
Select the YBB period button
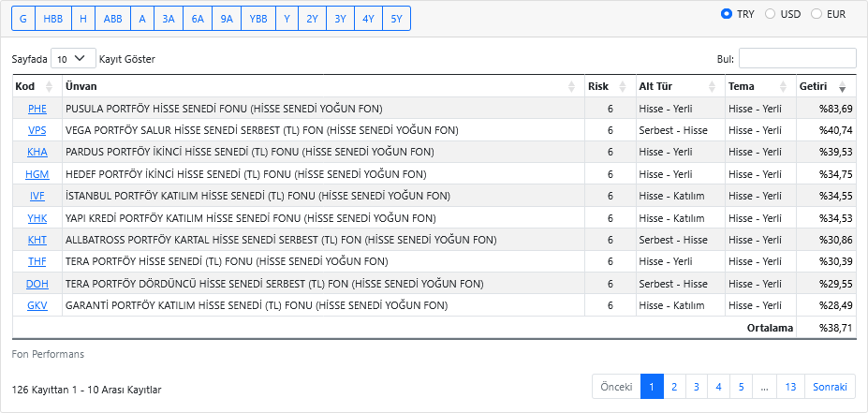[258, 19]
